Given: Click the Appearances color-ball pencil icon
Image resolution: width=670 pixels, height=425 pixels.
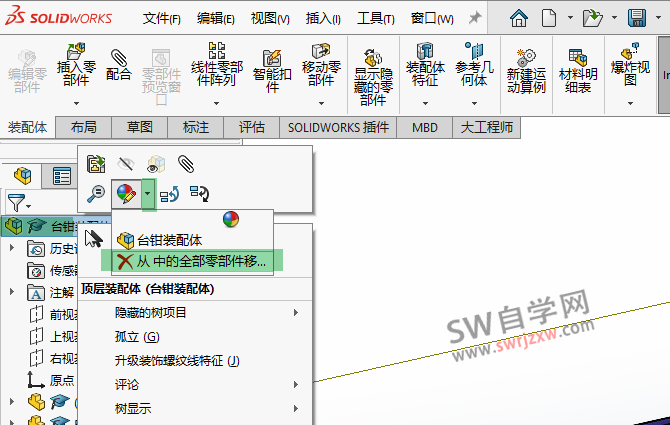Looking at the screenshot, I should click(126, 194).
